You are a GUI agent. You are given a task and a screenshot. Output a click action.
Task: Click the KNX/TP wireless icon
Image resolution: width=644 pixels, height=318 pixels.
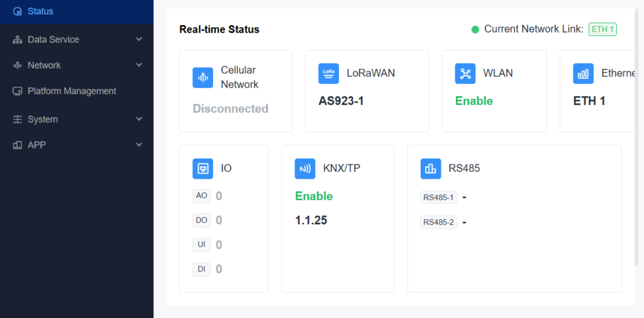click(x=305, y=169)
